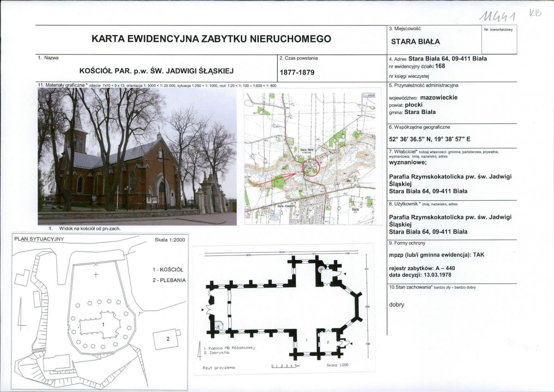Viewport: 554px width, 392px height.
Task: Click the handwritten number at top right
Action: pos(498,16)
